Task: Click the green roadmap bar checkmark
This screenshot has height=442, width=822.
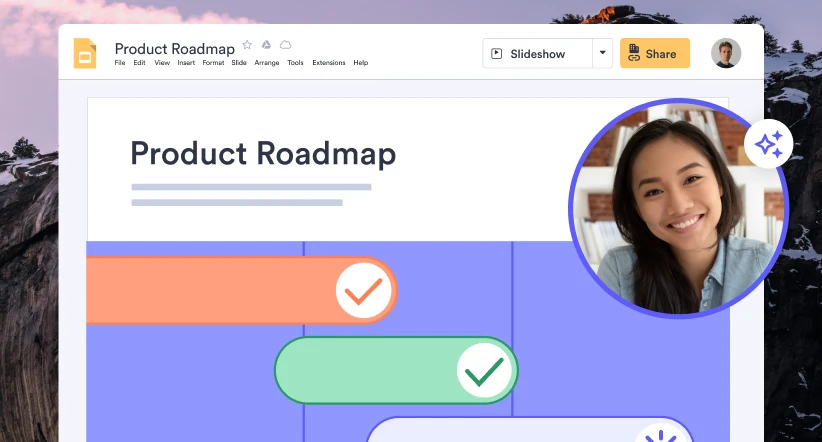Action: [x=484, y=371]
